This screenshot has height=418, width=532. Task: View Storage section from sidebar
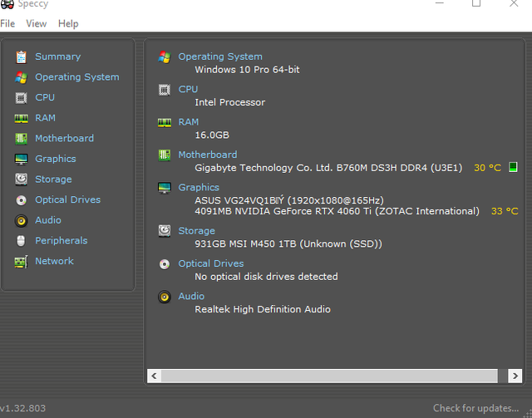(x=53, y=179)
